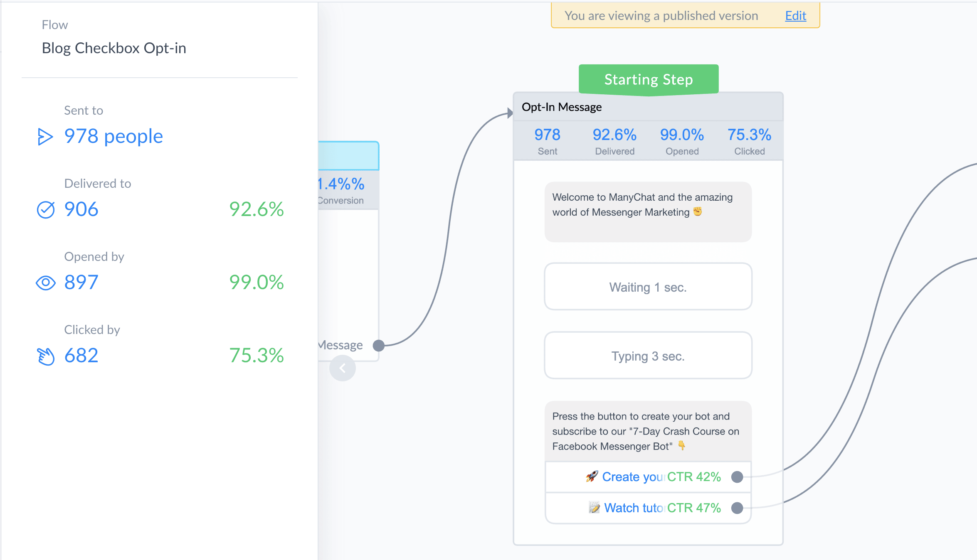Click the Create your bot output connector dot
The width and height of the screenshot is (977, 560).
[737, 477]
